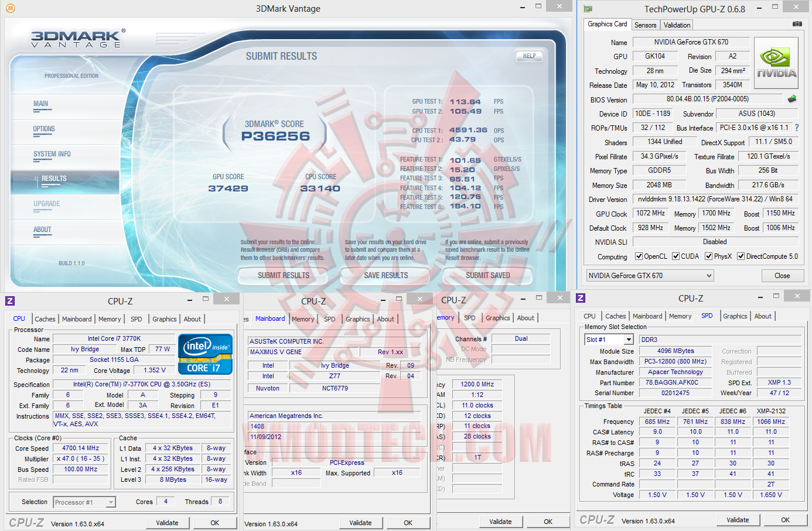Viewport: 812px width, 531px height.
Task: Click Validate in the CPU-Z Processor window
Action: click(x=167, y=523)
